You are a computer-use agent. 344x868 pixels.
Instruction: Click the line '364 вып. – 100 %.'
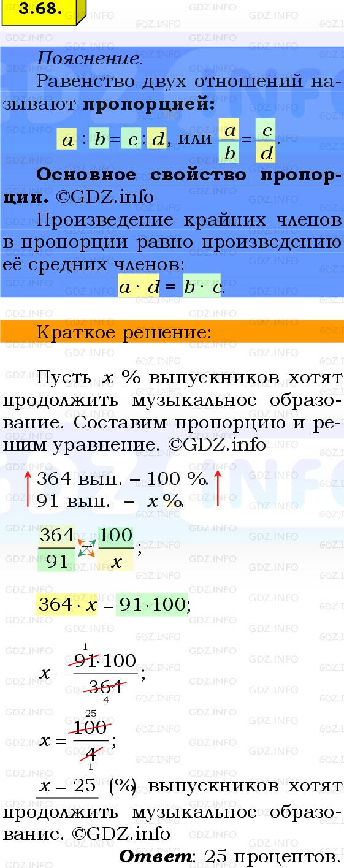[x=123, y=479]
